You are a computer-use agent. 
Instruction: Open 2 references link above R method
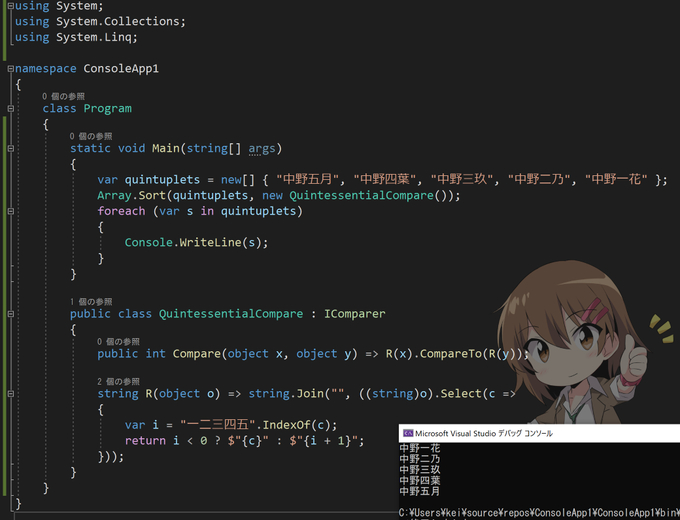[x=118, y=381]
